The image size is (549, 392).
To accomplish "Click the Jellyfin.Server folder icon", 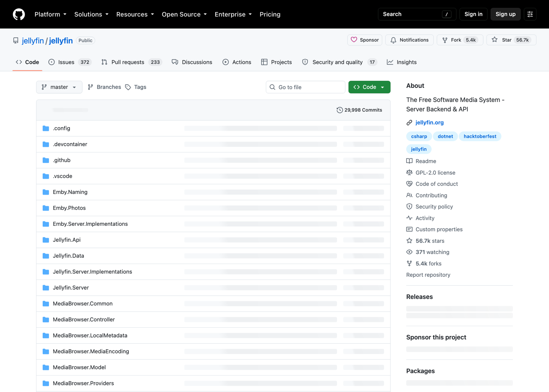I will coord(46,288).
